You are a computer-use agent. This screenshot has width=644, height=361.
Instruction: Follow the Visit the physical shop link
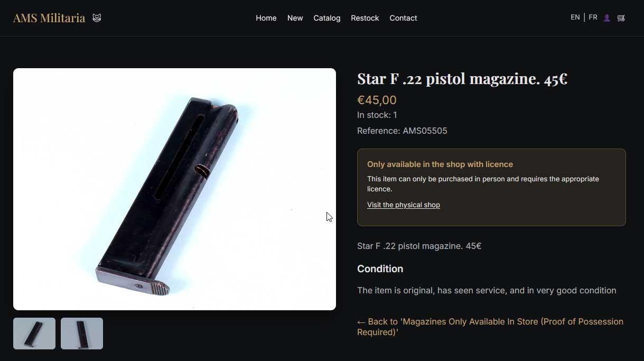point(404,205)
